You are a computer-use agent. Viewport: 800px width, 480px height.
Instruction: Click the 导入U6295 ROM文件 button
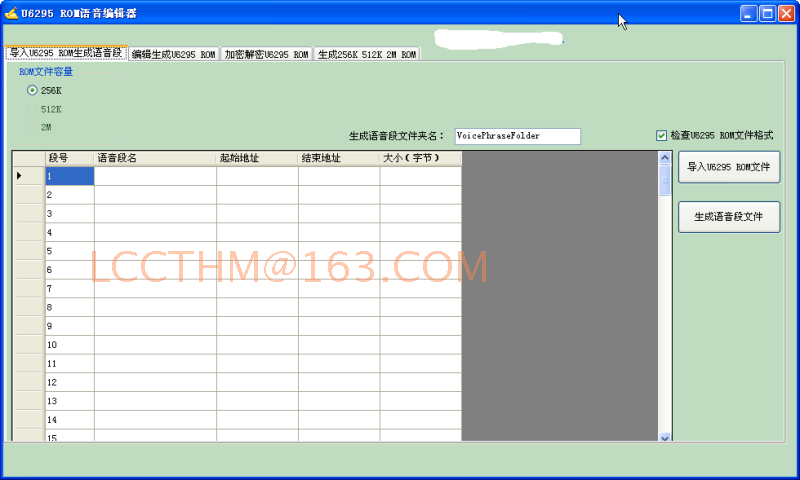tap(728, 168)
